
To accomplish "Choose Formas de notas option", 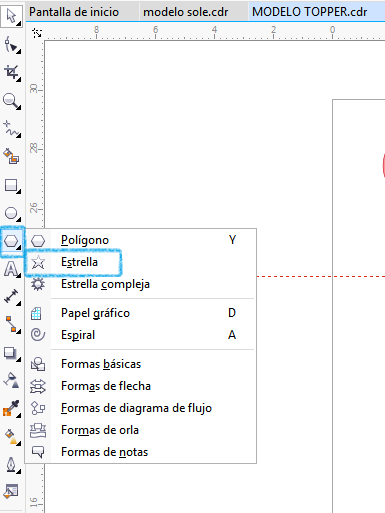I will click(x=140, y=452).
